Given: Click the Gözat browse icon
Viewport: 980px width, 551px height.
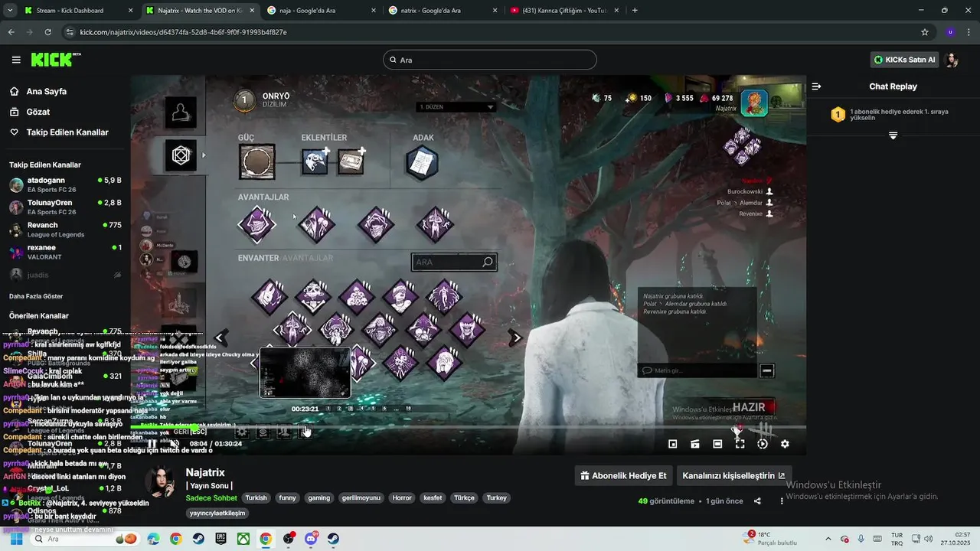Looking at the screenshot, I should point(15,112).
